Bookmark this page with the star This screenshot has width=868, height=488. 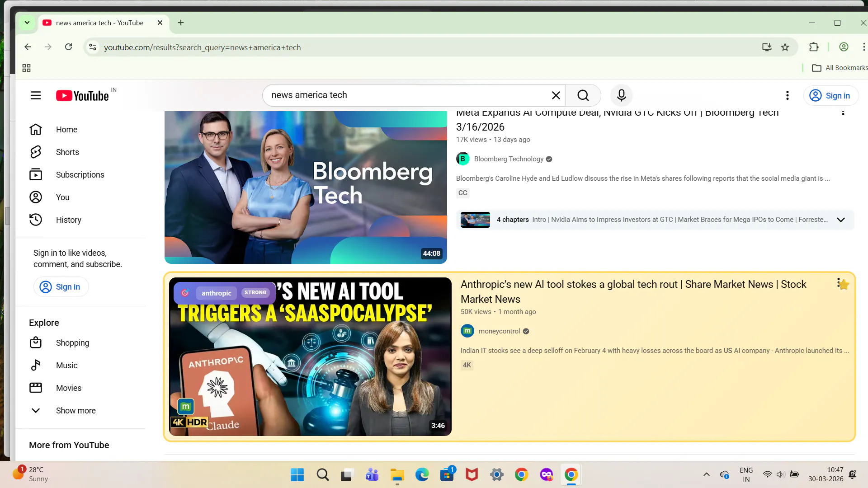785,47
